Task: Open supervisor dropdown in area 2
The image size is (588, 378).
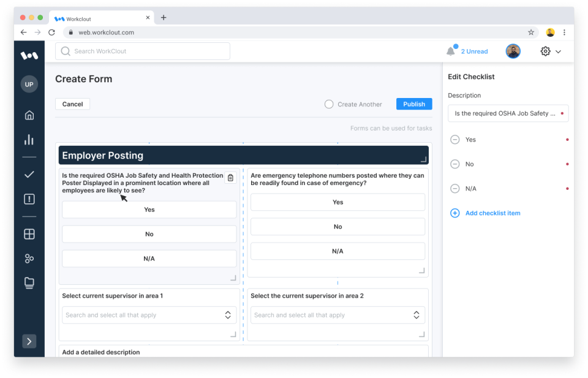Action: (416, 314)
